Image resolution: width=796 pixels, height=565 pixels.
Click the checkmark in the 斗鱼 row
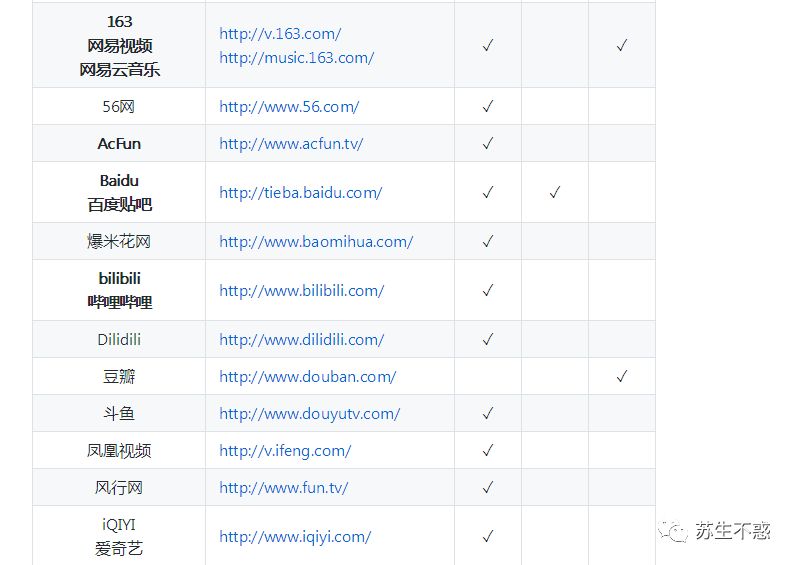tap(488, 414)
